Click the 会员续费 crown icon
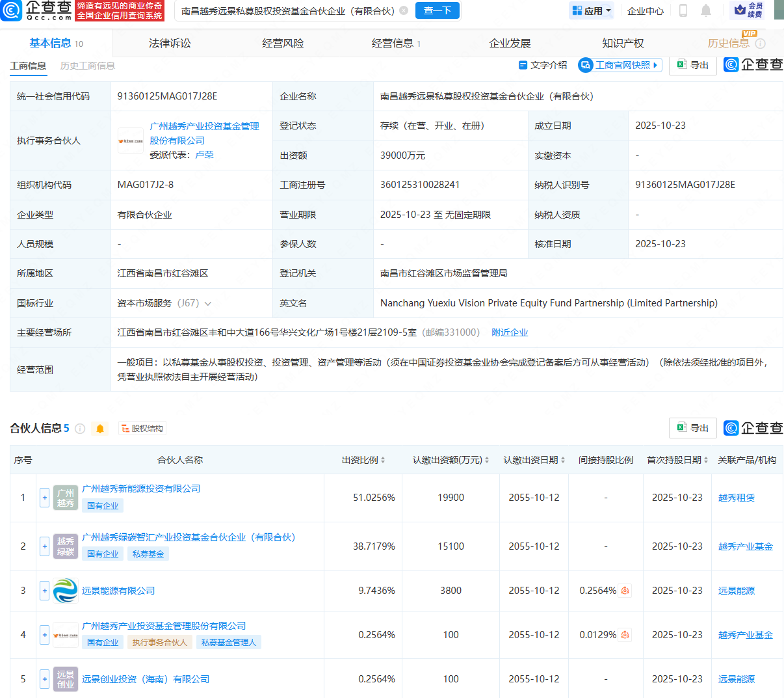Viewport: 784px width, 698px height. pos(740,10)
